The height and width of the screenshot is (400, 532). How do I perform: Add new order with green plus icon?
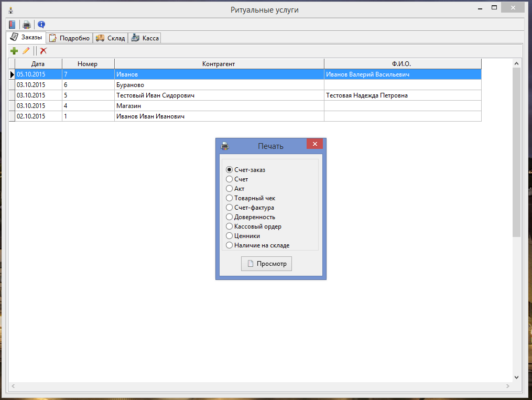pyautogui.click(x=14, y=51)
